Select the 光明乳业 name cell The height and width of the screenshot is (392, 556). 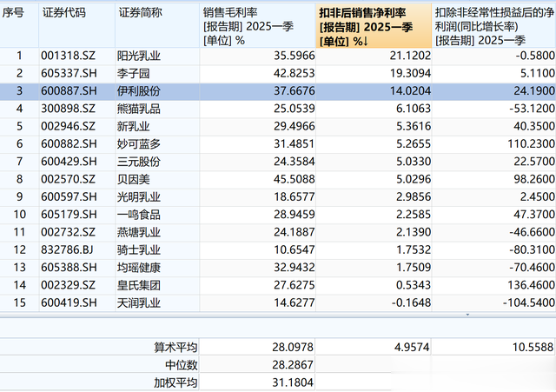click(x=139, y=197)
